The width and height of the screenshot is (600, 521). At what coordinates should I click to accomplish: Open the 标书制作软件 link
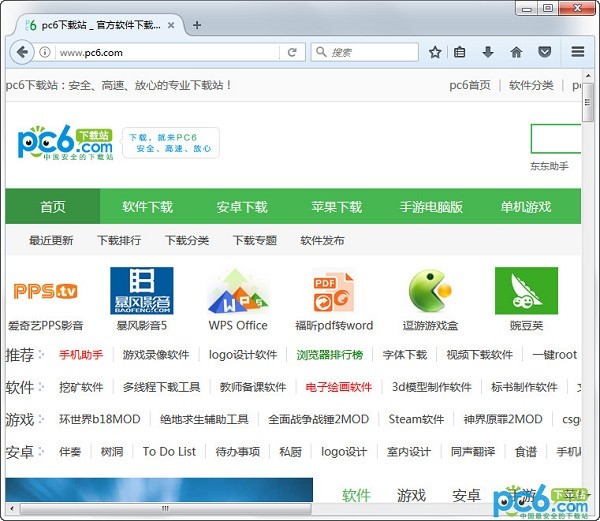coord(524,387)
